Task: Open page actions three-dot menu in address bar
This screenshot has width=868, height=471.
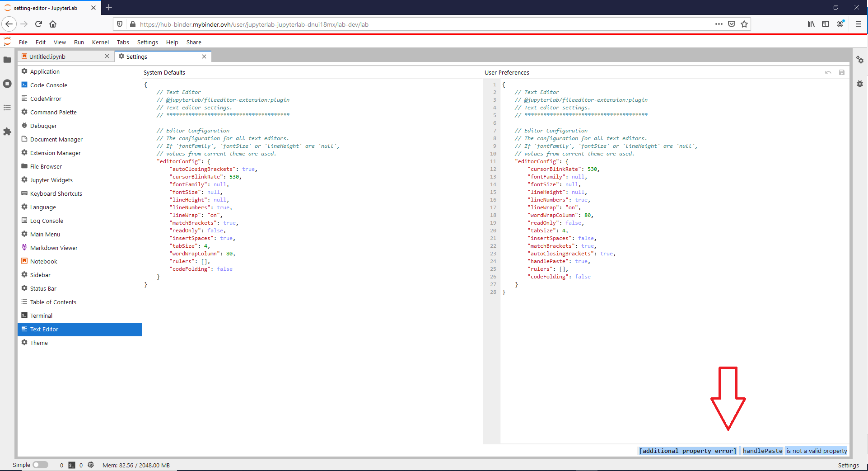Action: pyautogui.click(x=719, y=24)
